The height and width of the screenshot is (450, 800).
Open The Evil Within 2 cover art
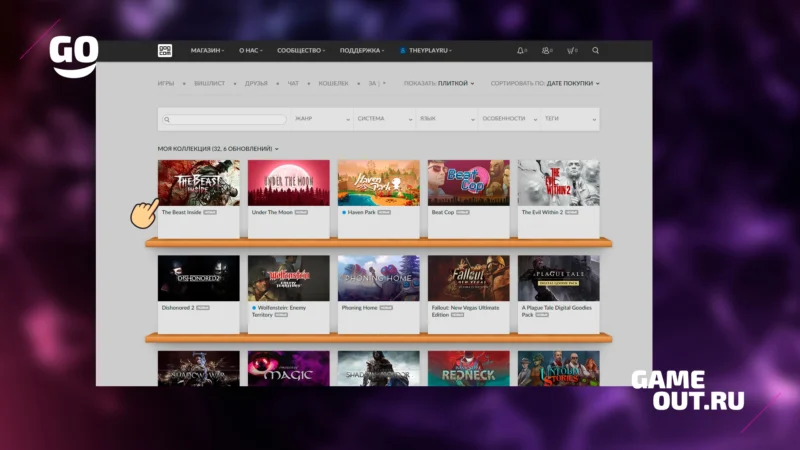coord(559,183)
